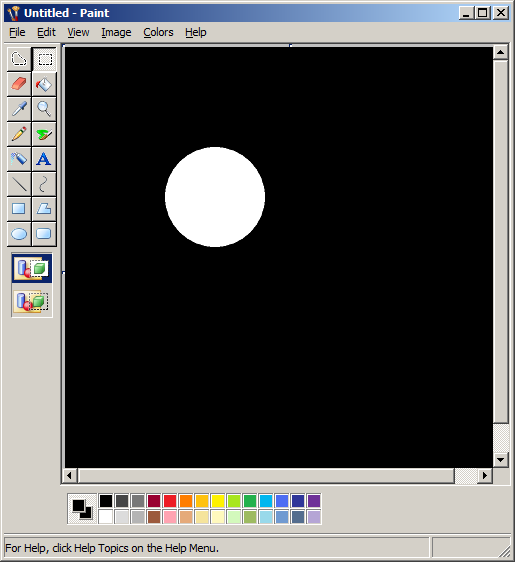Maximize the Paint window
The image size is (515, 562).
(483, 13)
